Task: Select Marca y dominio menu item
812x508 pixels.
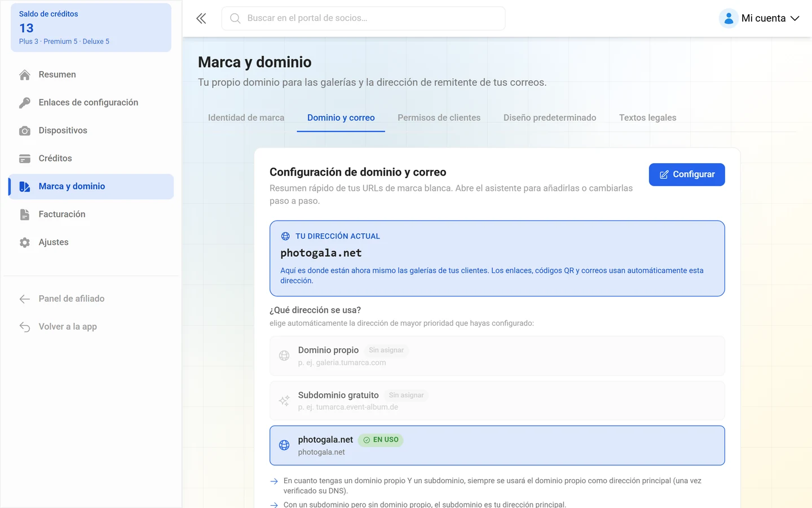Action: pos(91,186)
